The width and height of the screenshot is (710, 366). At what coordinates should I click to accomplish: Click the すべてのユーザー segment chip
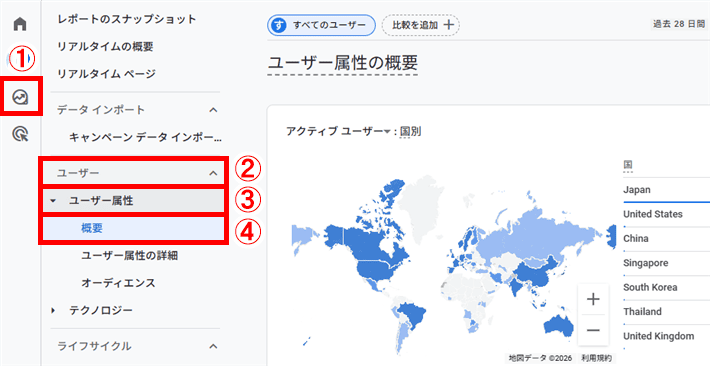point(321,25)
